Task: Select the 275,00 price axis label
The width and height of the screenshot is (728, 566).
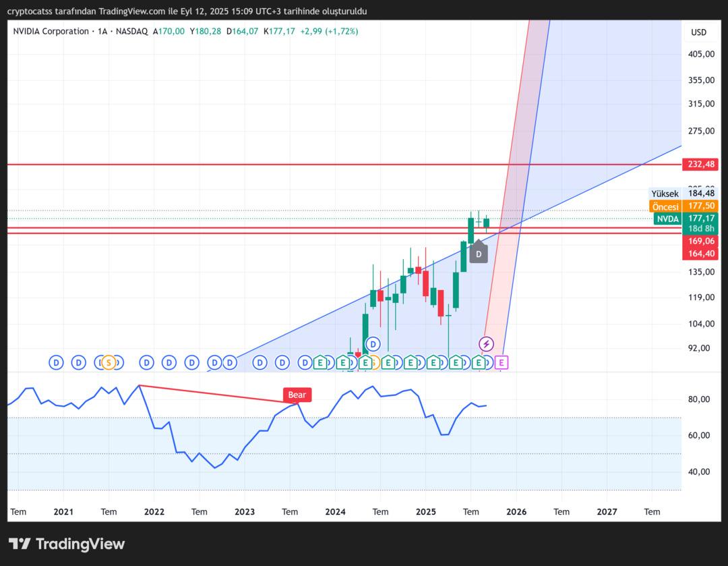Action: point(701,131)
